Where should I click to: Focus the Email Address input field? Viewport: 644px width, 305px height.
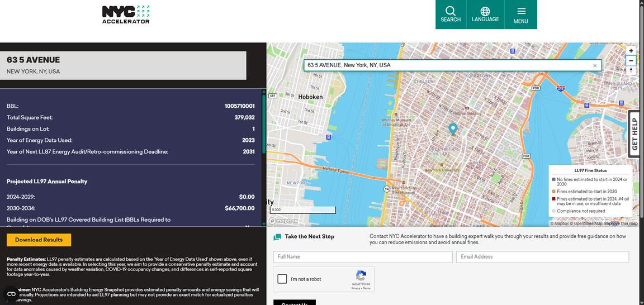pyautogui.click(x=542, y=257)
